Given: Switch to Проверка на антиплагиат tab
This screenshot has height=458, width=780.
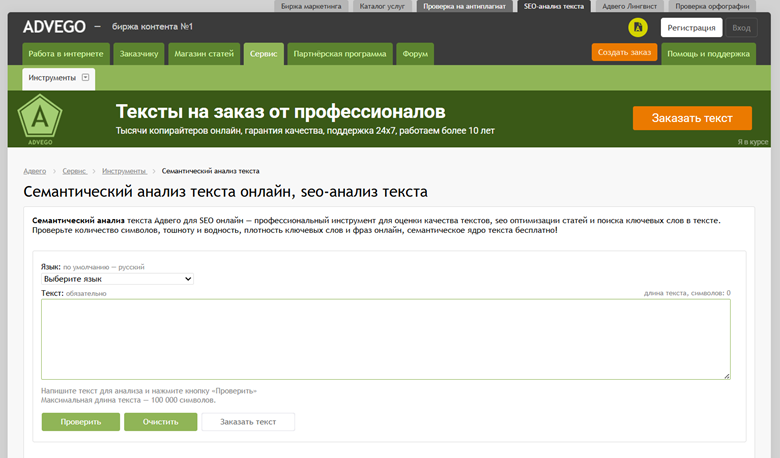Looking at the screenshot, I should pyautogui.click(x=464, y=6).
